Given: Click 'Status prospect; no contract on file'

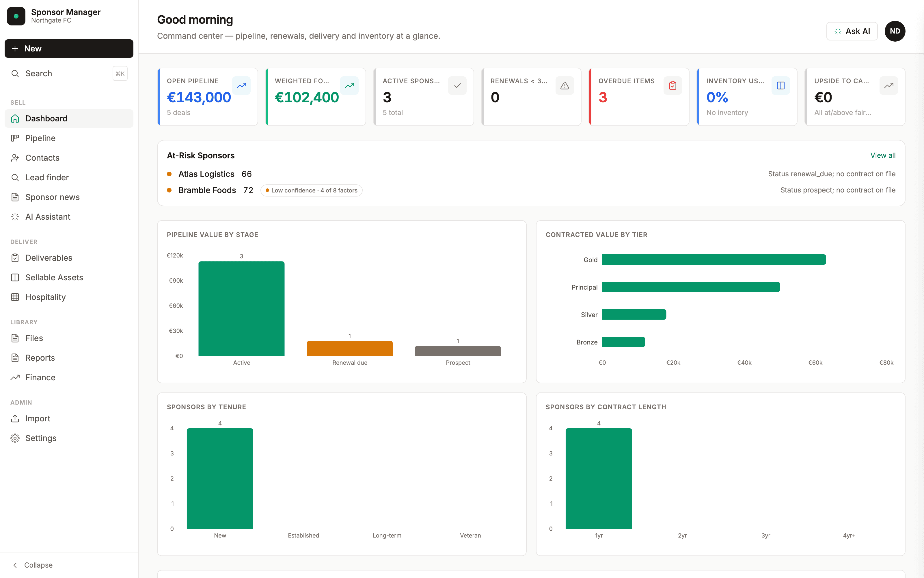Looking at the screenshot, I should pos(838,190).
